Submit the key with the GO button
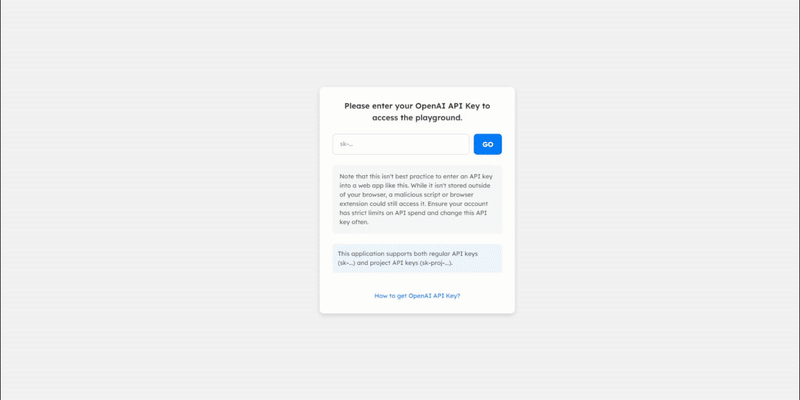The width and height of the screenshot is (800, 400). click(x=487, y=144)
